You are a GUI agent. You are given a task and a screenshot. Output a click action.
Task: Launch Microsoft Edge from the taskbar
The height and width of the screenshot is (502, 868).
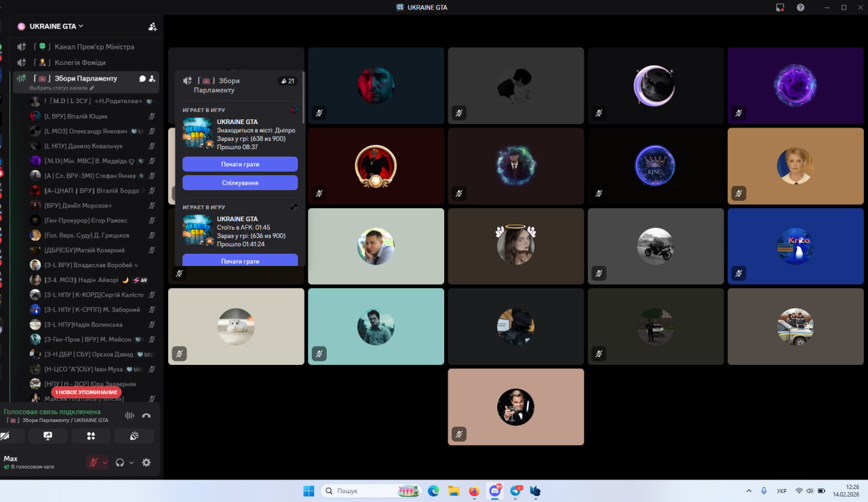click(x=433, y=490)
